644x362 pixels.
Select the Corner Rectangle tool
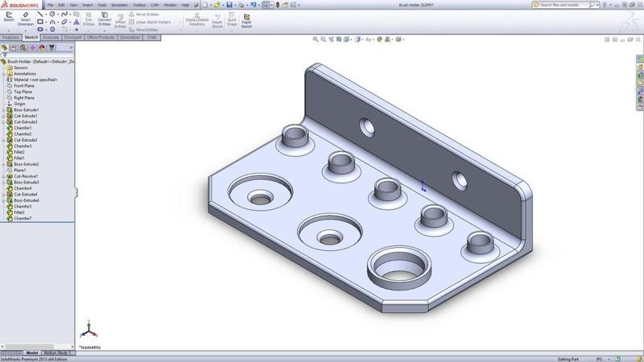click(40, 22)
